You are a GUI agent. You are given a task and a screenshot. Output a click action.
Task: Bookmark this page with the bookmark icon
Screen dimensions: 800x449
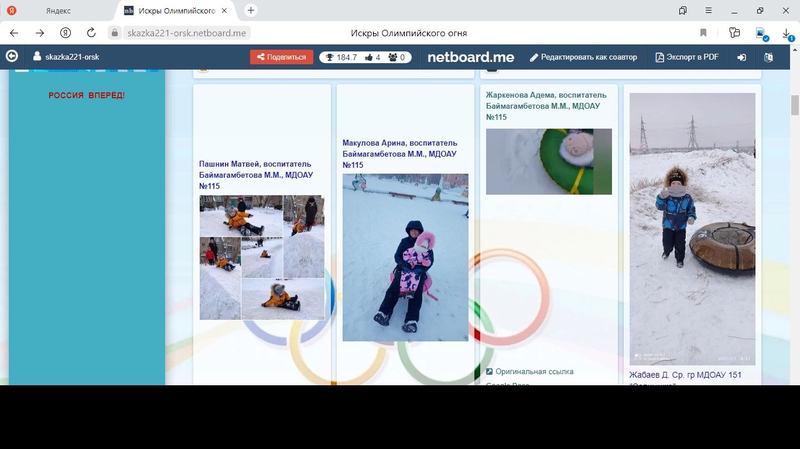(x=703, y=33)
